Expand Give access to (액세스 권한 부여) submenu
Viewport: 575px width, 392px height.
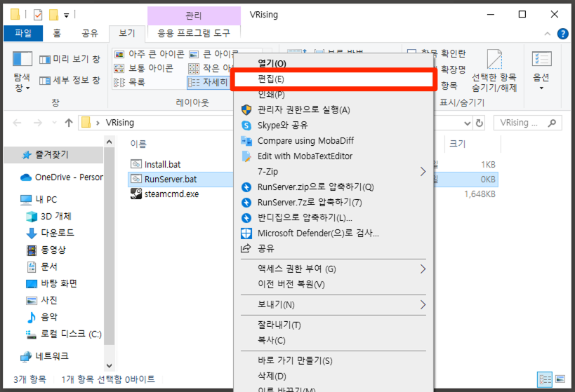click(x=333, y=269)
